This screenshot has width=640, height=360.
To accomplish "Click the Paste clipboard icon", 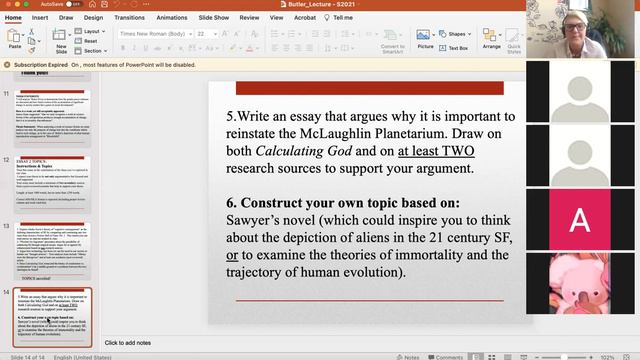I will point(13,36).
